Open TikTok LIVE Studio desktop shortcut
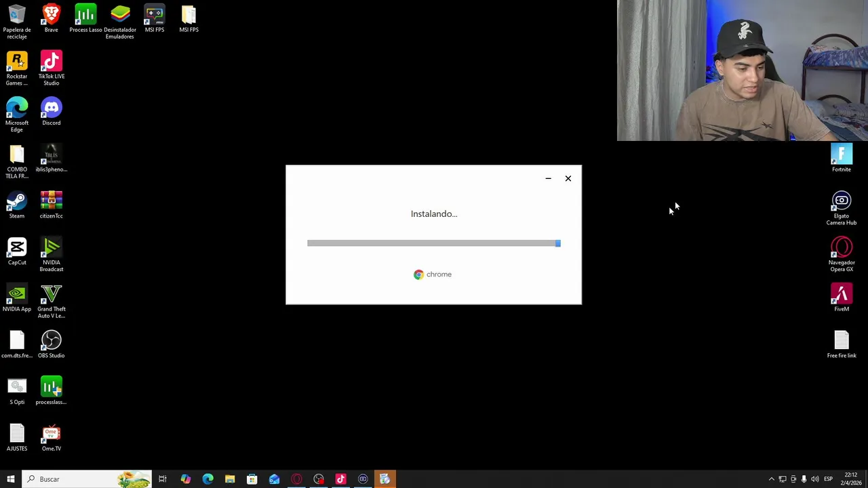 click(52, 68)
